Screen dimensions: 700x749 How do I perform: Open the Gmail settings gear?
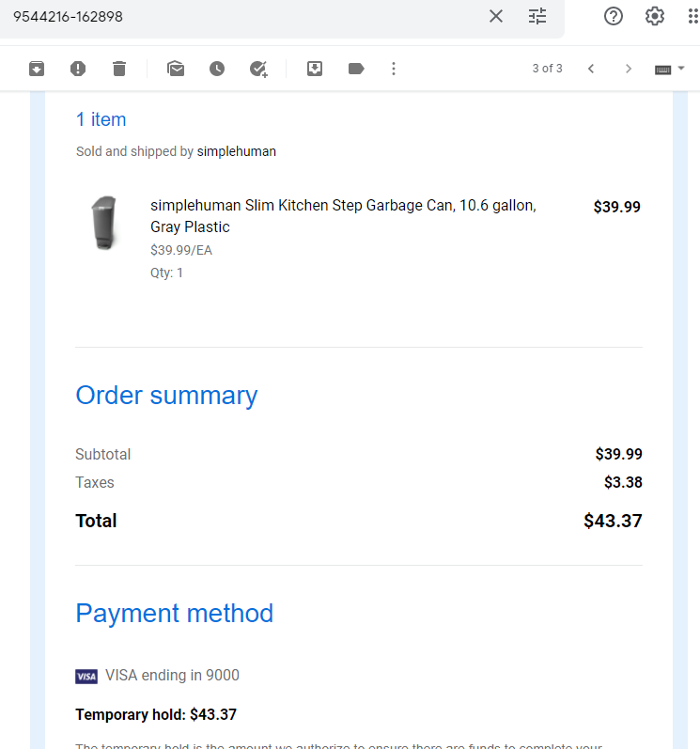[655, 16]
